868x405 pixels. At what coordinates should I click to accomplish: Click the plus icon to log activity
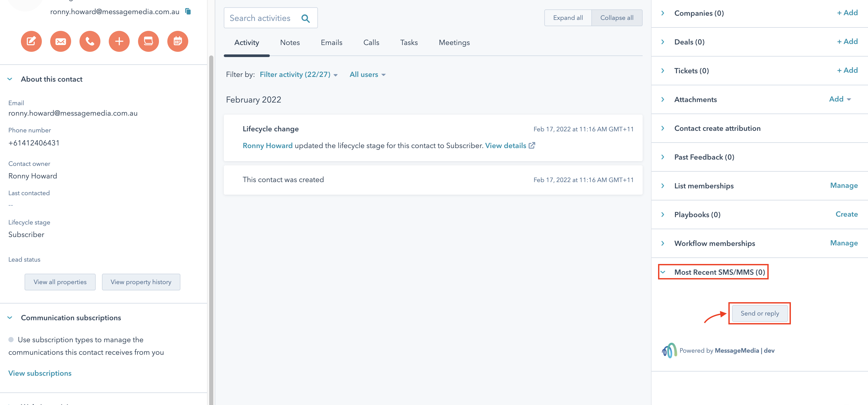point(119,41)
